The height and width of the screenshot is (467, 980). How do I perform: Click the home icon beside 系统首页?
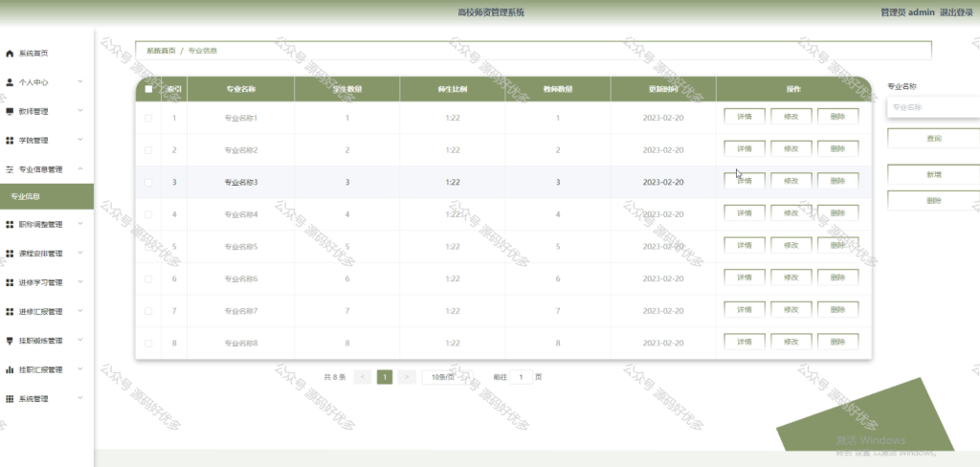10,54
